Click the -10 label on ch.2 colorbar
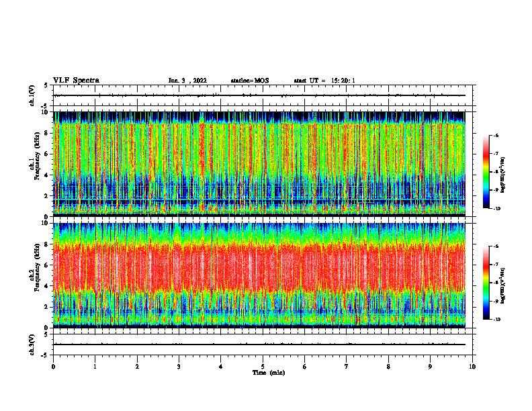 coord(497,320)
